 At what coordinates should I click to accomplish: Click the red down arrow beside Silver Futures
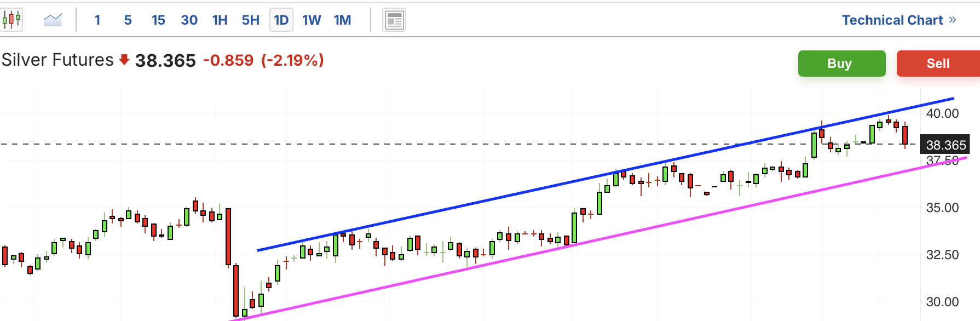click(x=124, y=60)
